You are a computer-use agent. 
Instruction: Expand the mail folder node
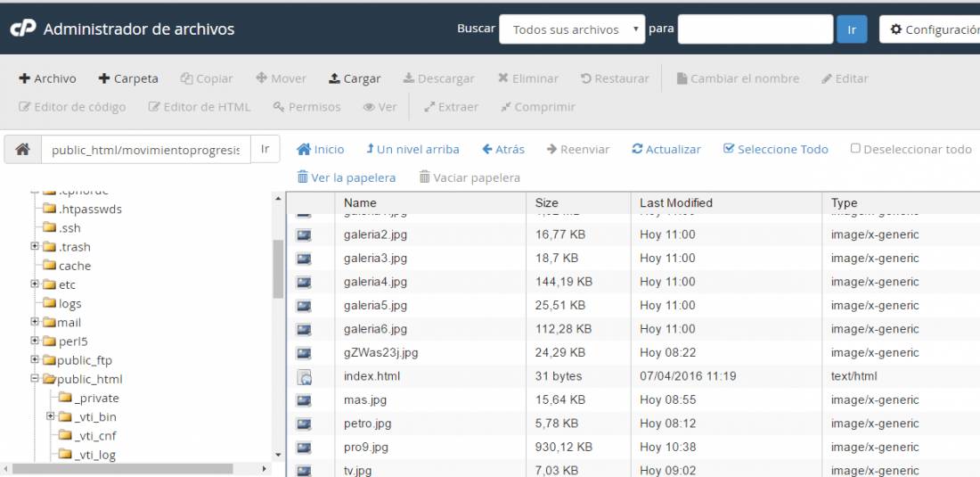tap(35, 323)
